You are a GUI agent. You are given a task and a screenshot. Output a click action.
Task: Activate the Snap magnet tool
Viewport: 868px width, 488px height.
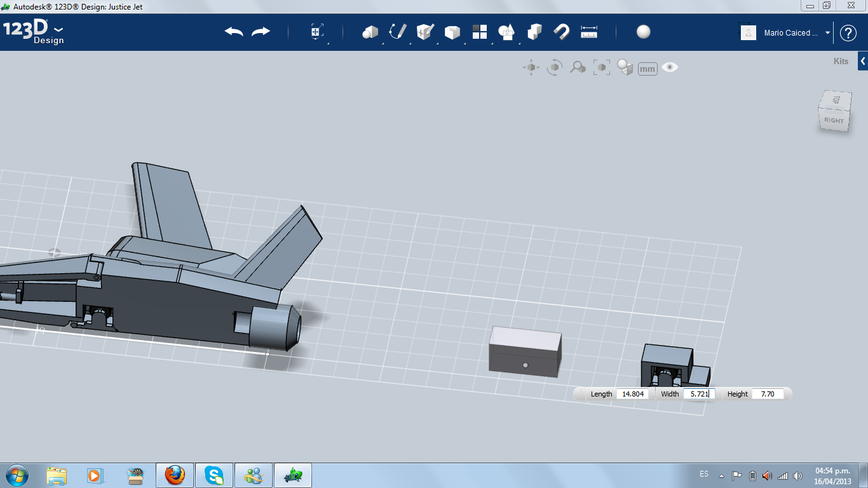coord(562,32)
